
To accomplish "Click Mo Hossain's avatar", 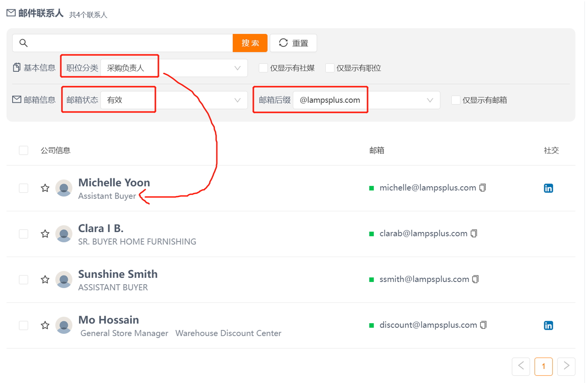I will click(64, 325).
